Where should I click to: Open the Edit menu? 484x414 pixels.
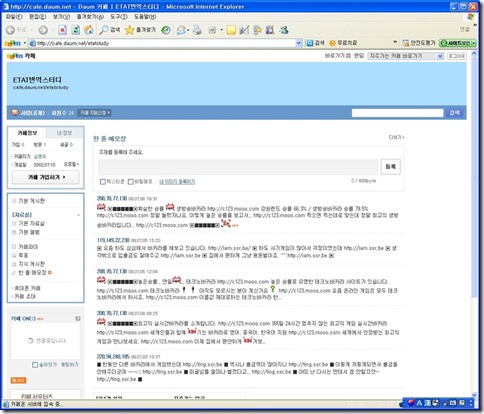[37, 16]
